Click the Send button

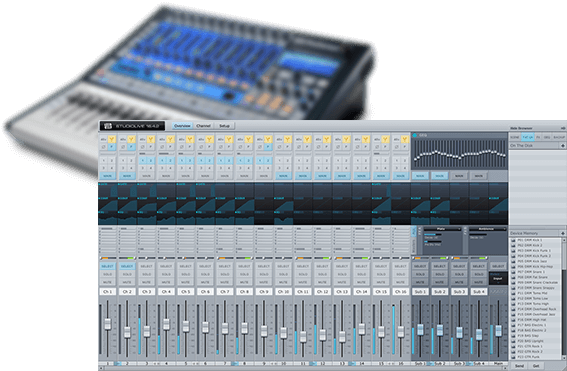click(519, 366)
